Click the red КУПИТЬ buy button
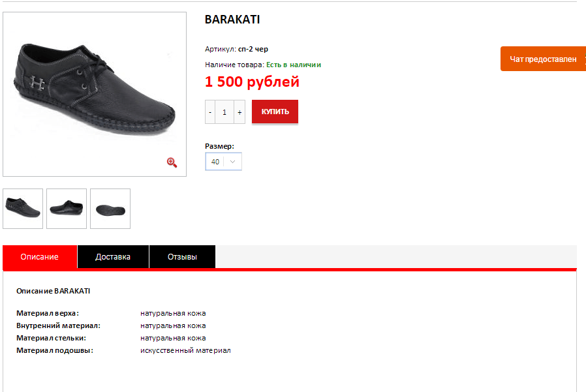The width and height of the screenshot is (586, 392). click(275, 112)
